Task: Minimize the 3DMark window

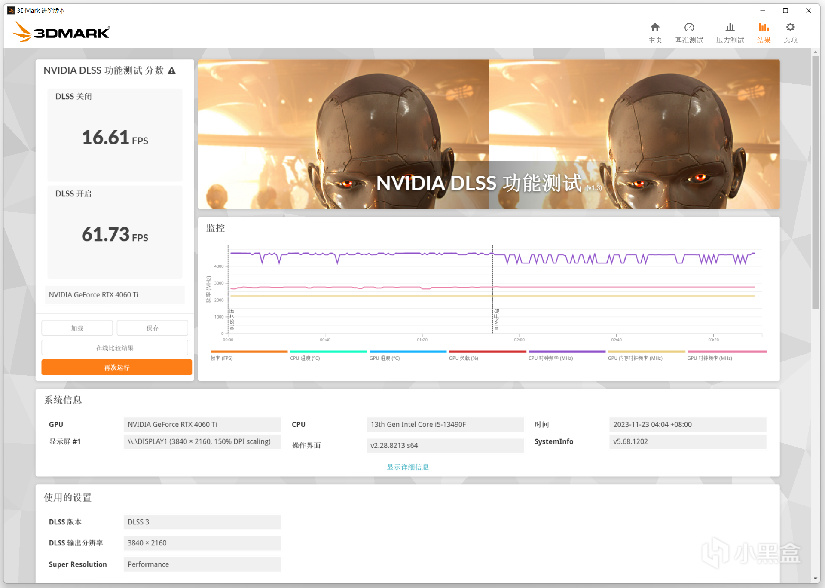Action: 762,10
